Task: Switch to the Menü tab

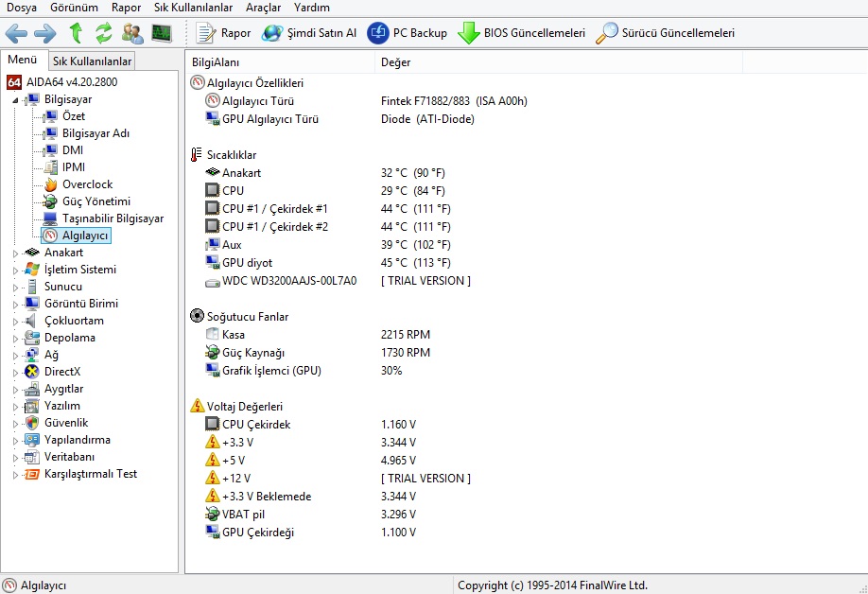Action: [22, 60]
